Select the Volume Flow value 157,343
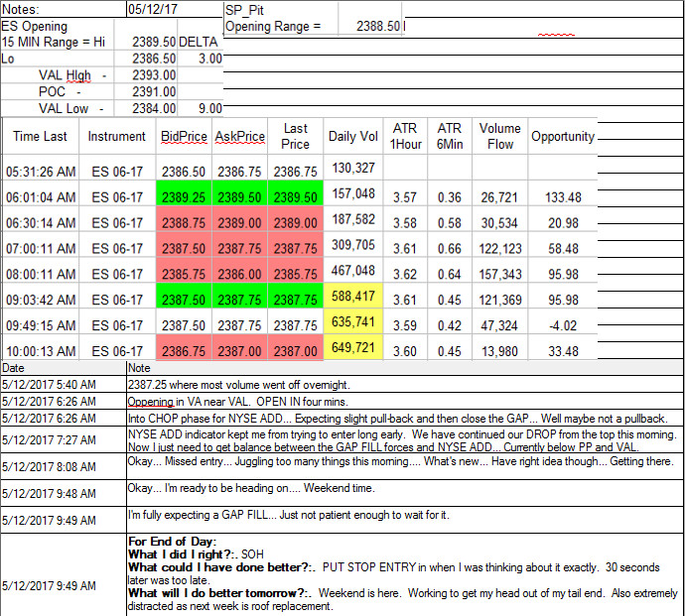 pyautogui.click(x=499, y=270)
